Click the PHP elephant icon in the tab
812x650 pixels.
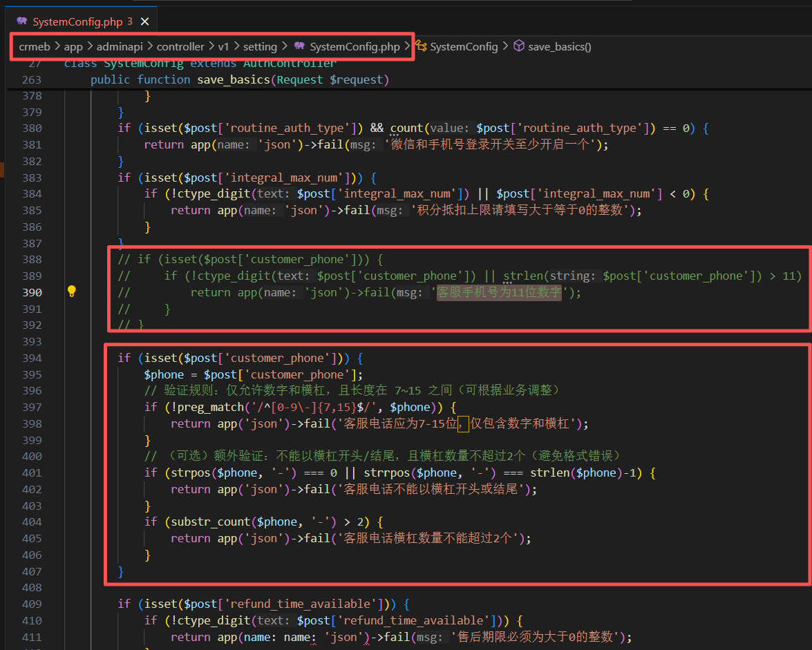[21, 22]
